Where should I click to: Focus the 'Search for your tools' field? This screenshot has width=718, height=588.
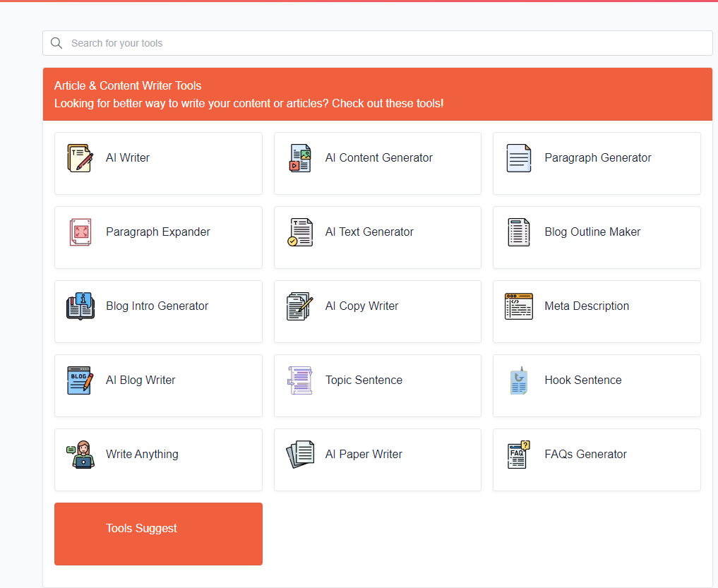[x=381, y=43]
